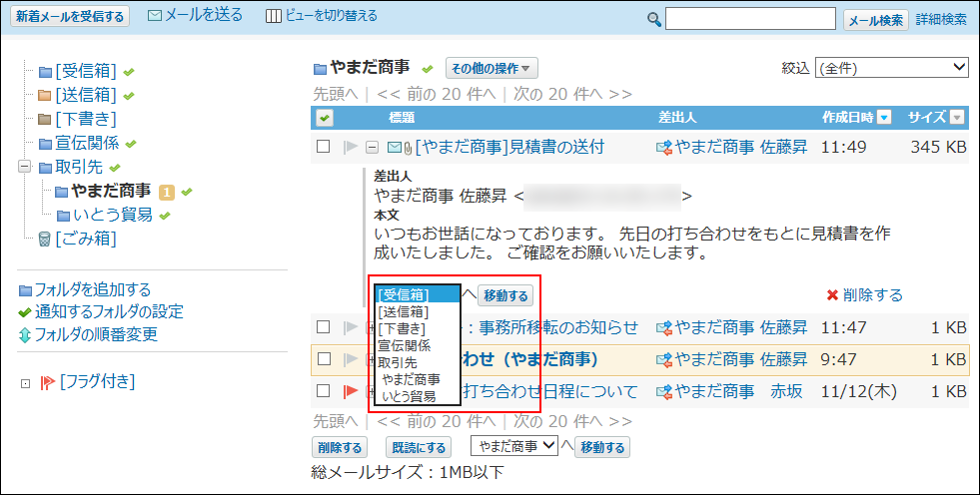Open the いとう貿易 folder in the tree
Screen dimensions: 980x495
113,215
